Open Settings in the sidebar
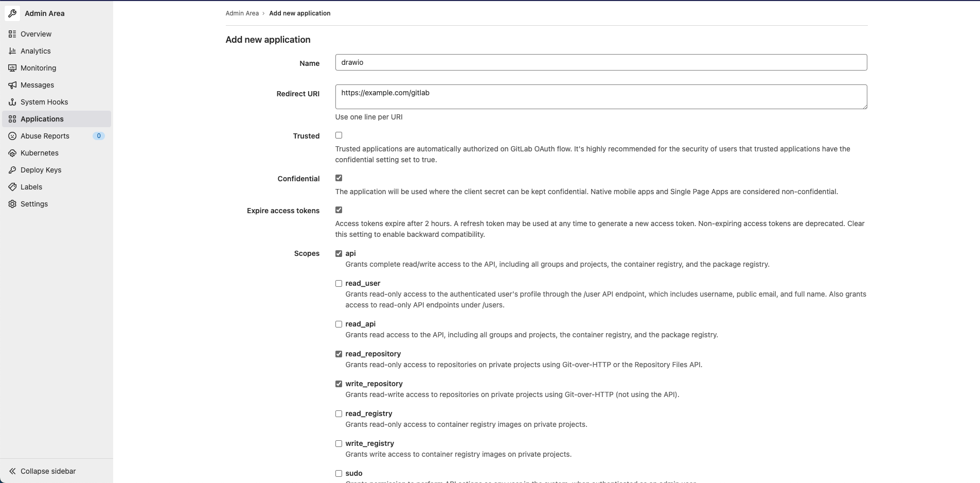 coord(34,204)
